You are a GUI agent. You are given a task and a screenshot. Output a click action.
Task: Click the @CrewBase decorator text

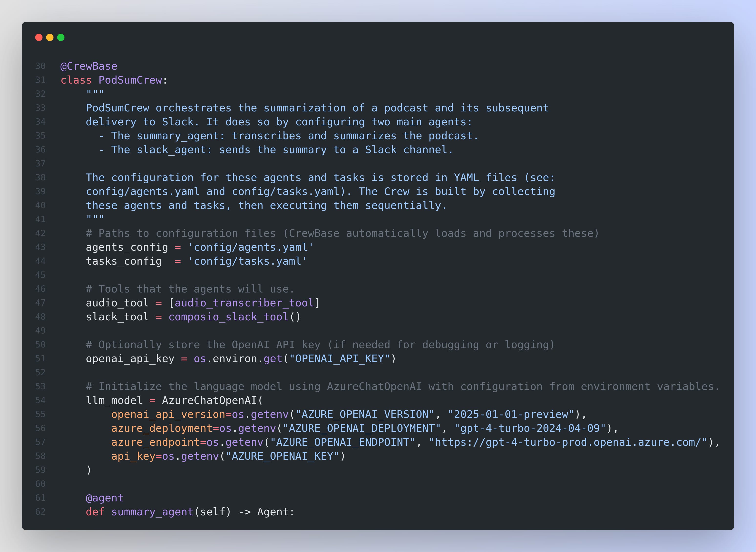pos(89,66)
